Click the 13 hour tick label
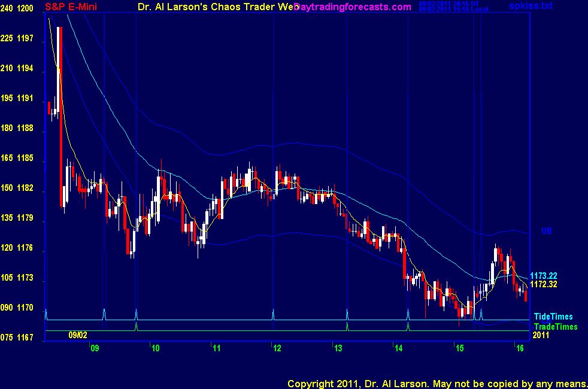Screen dimensions: 588x389 338,348
